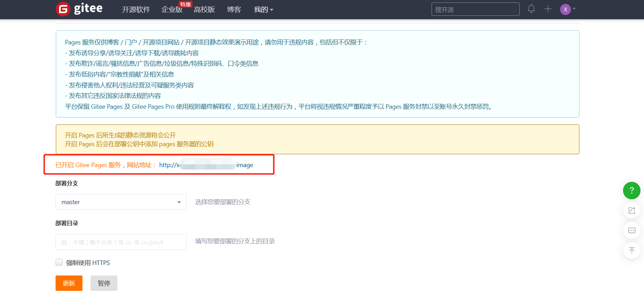Click the 发布诱导分享 rule line
This screenshot has height=308, width=644.
click(132, 53)
